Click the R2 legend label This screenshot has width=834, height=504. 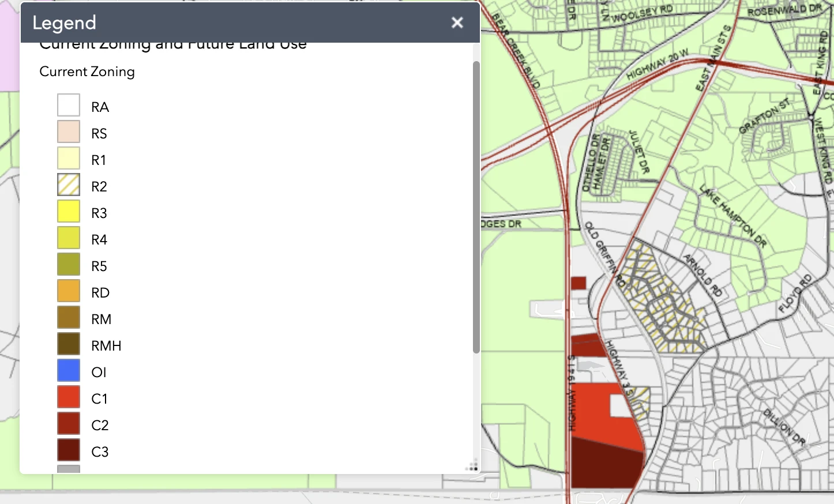pos(99,187)
